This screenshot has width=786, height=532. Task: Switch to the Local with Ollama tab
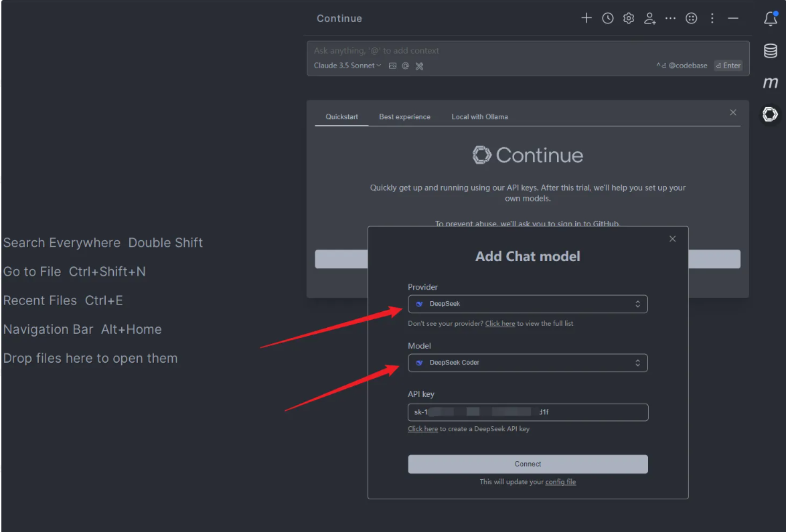[480, 116]
